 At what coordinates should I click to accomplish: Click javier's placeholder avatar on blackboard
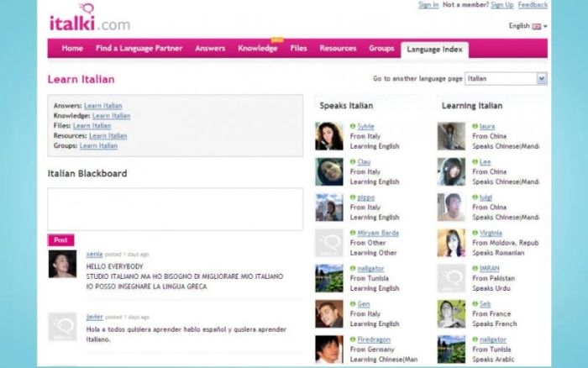pos(62,327)
